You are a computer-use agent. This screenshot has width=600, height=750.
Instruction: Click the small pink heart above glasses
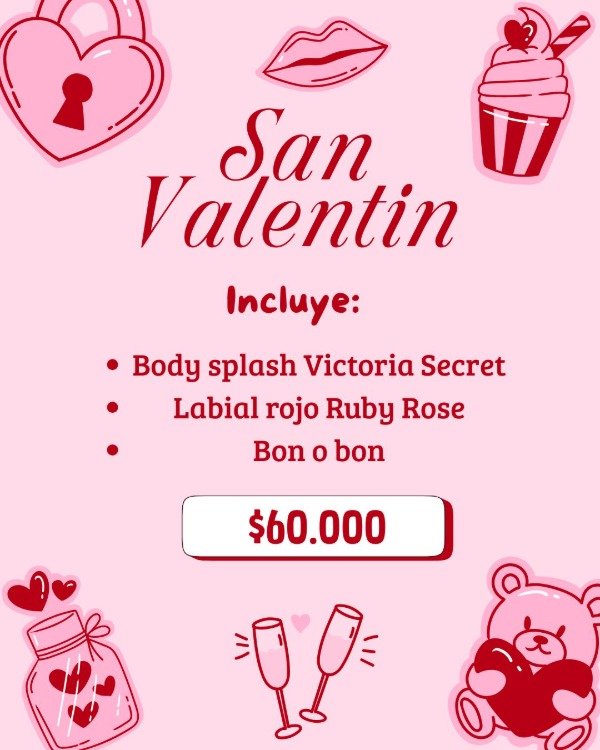click(x=300, y=623)
